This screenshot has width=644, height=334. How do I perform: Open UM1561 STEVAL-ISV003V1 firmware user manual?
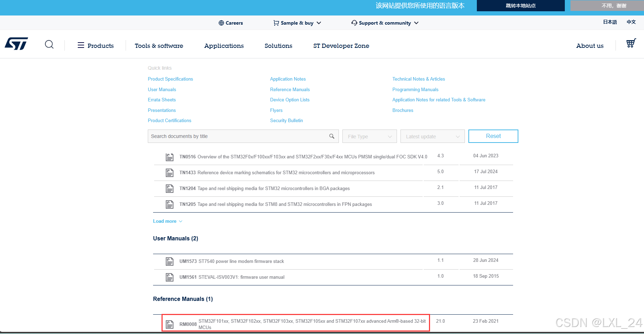pyautogui.click(x=232, y=277)
